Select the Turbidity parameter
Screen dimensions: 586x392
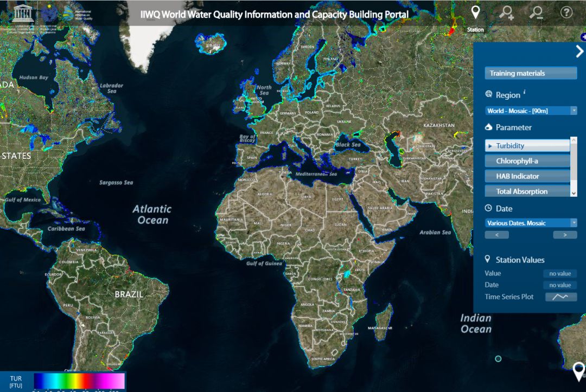point(527,146)
